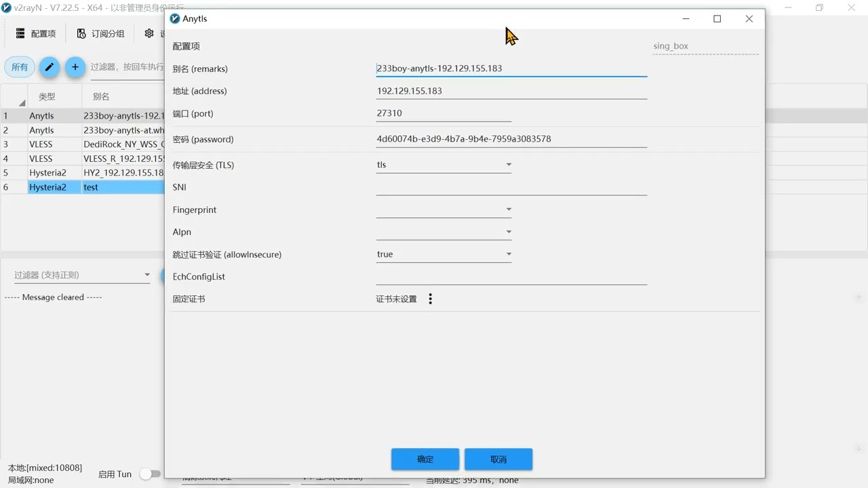Toggle the 启用 Tun switch
The image size is (868, 488).
click(x=151, y=474)
